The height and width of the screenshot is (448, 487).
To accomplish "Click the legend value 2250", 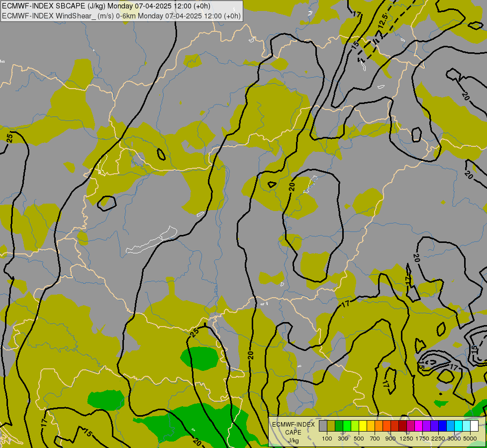I will tap(438, 439).
